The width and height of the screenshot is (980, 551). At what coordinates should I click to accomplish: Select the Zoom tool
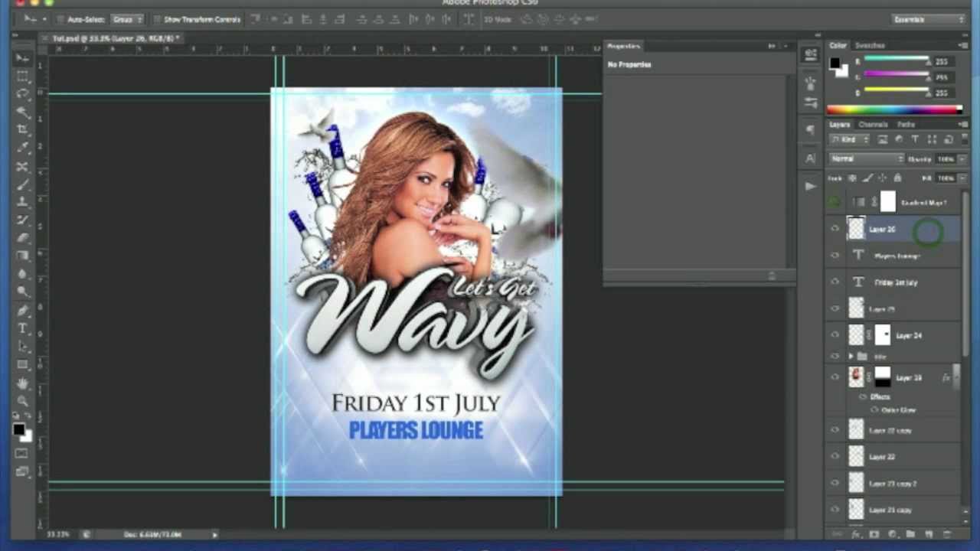click(22, 400)
